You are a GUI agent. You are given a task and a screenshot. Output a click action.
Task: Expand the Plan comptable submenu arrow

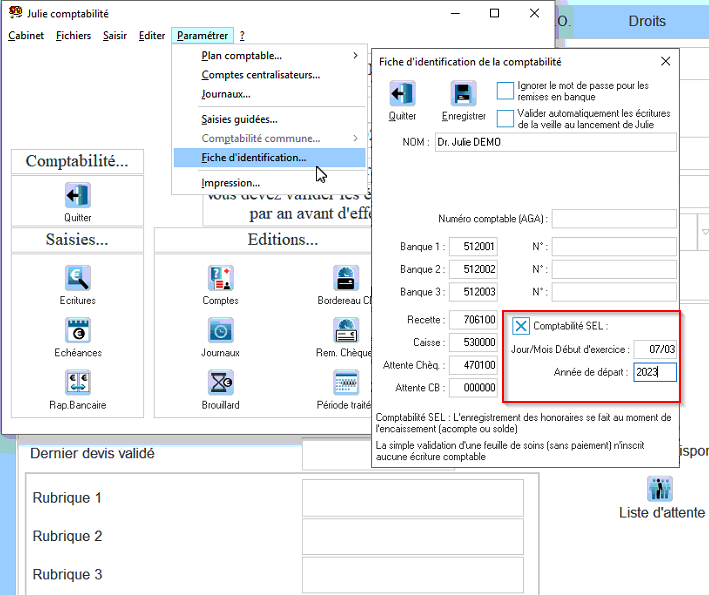click(x=355, y=56)
